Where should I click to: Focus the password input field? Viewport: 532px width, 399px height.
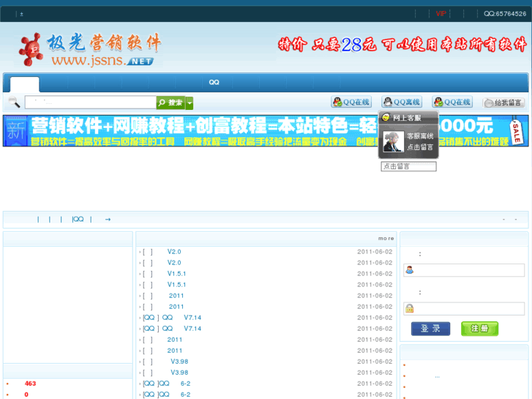(464, 309)
